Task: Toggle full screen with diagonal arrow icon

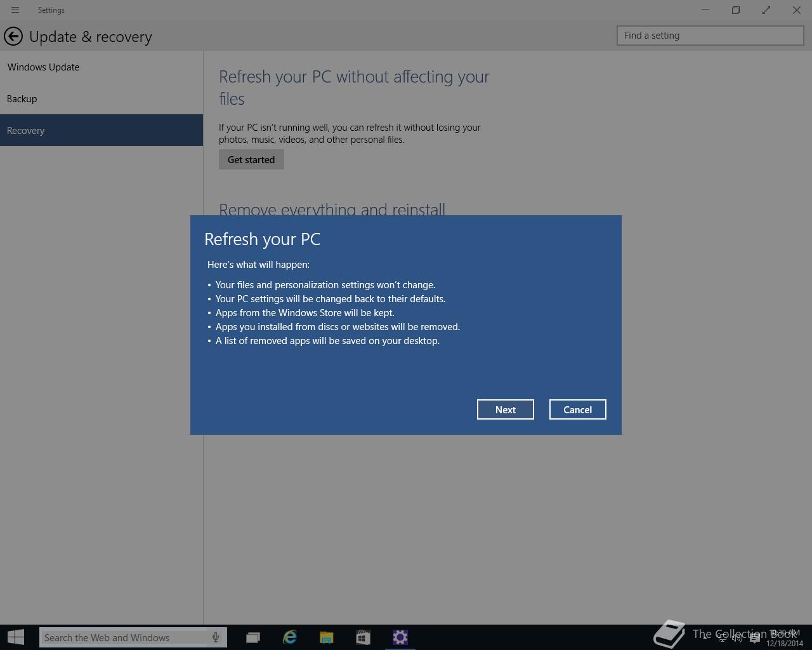Action: click(x=766, y=10)
